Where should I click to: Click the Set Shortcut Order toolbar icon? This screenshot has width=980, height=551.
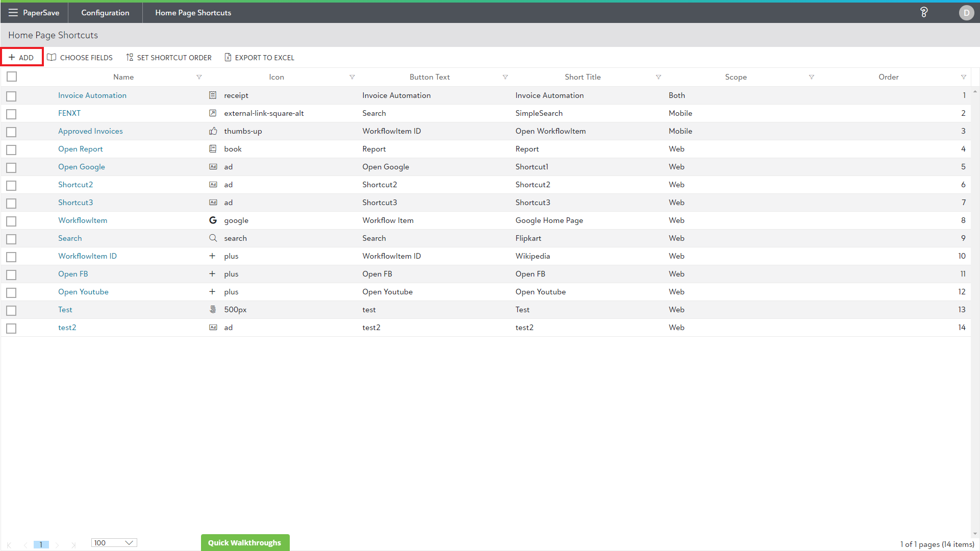[130, 58]
